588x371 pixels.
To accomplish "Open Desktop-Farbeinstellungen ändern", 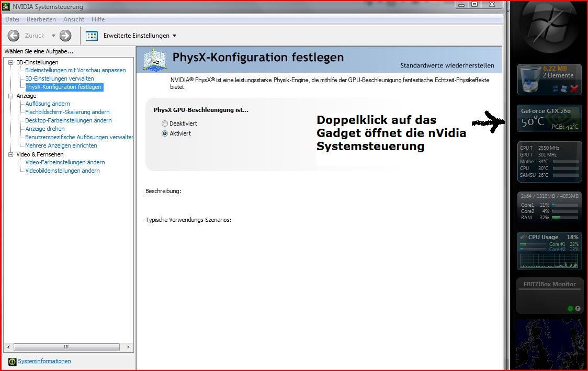I will point(69,120).
